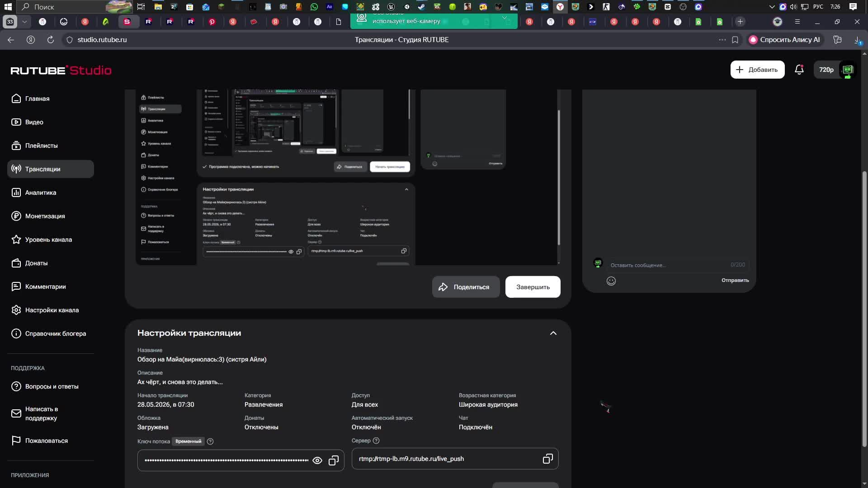868x488 pixels.
Task: Click the Временный key badge
Action: click(188, 441)
